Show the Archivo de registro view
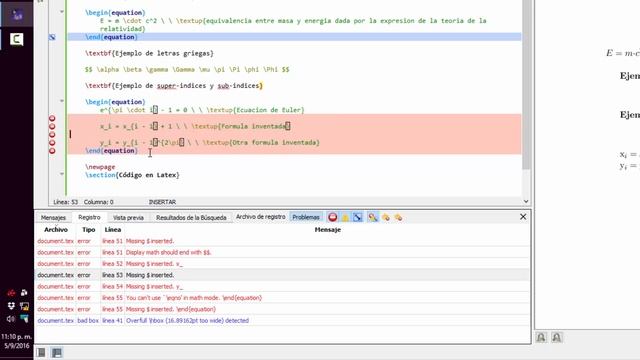Image resolution: width=640 pixels, height=360 pixels. point(260,217)
